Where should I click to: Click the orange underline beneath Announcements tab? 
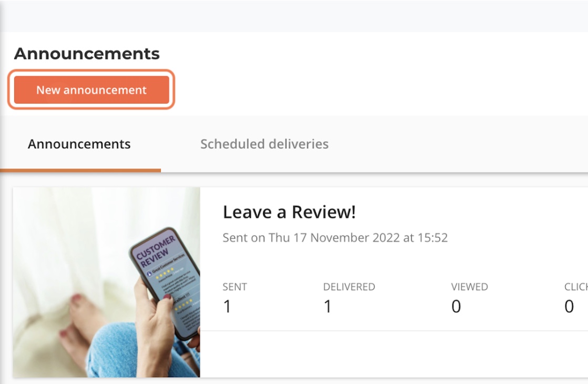(80, 170)
